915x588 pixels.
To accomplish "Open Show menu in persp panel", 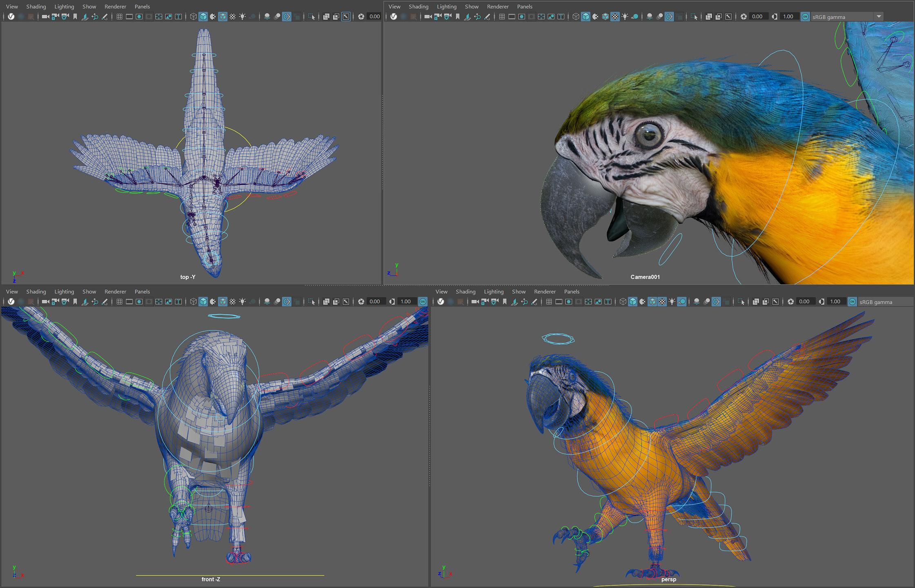I will [x=519, y=292].
